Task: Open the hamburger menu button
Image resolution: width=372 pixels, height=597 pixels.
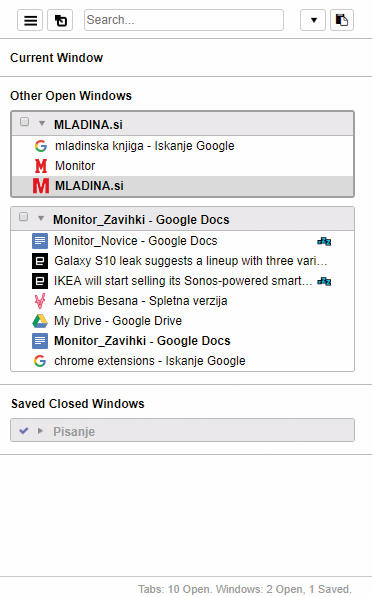Action: pyautogui.click(x=30, y=20)
